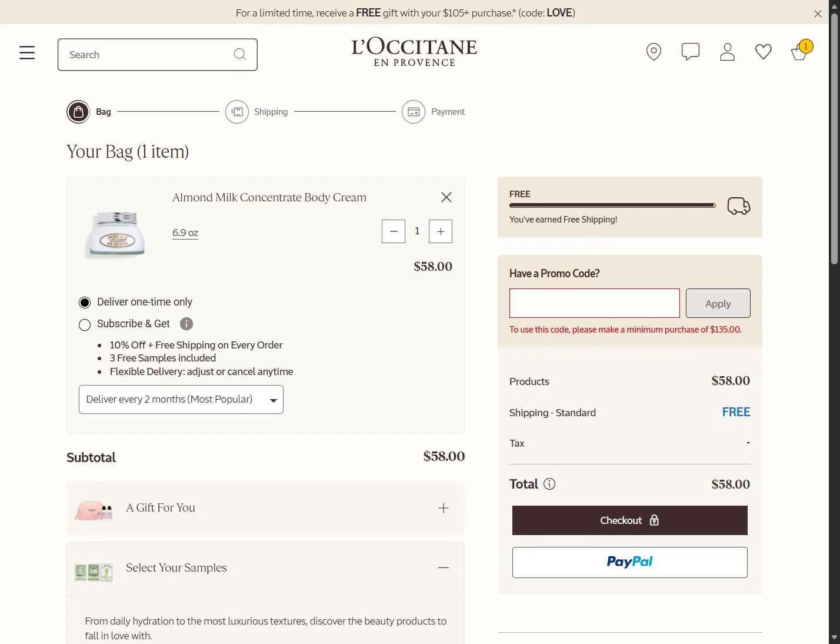Focus the promo code input field

595,303
